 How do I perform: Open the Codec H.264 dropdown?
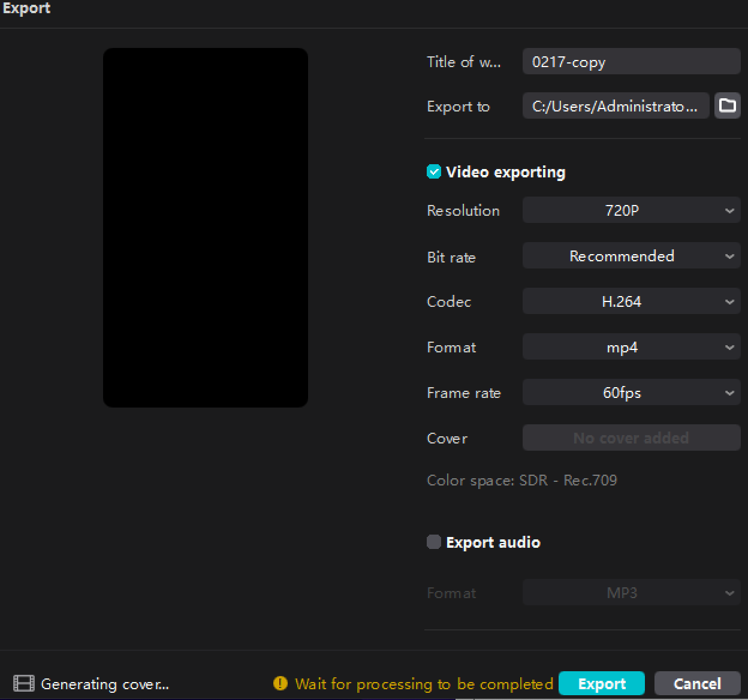pos(631,301)
